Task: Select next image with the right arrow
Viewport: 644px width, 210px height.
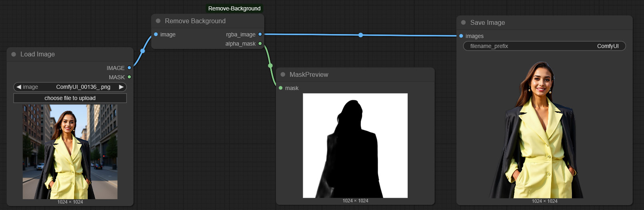Action: click(121, 87)
